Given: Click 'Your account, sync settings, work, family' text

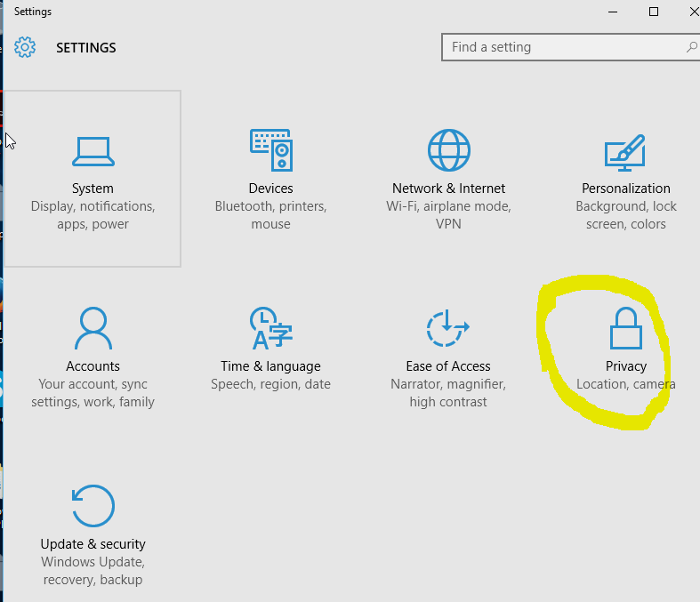Looking at the screenshot, I should click(93, 393).
